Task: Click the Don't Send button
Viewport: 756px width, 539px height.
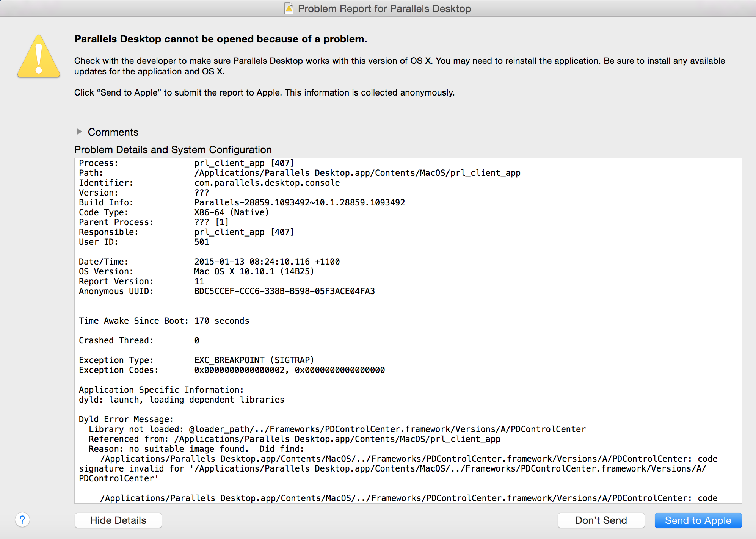Action: point(601,520)
